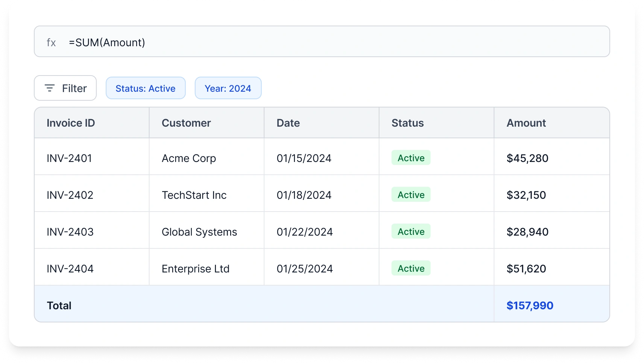Click the Total row label
Viewport: 644px width, 363px height.
(x=59, y=306)
